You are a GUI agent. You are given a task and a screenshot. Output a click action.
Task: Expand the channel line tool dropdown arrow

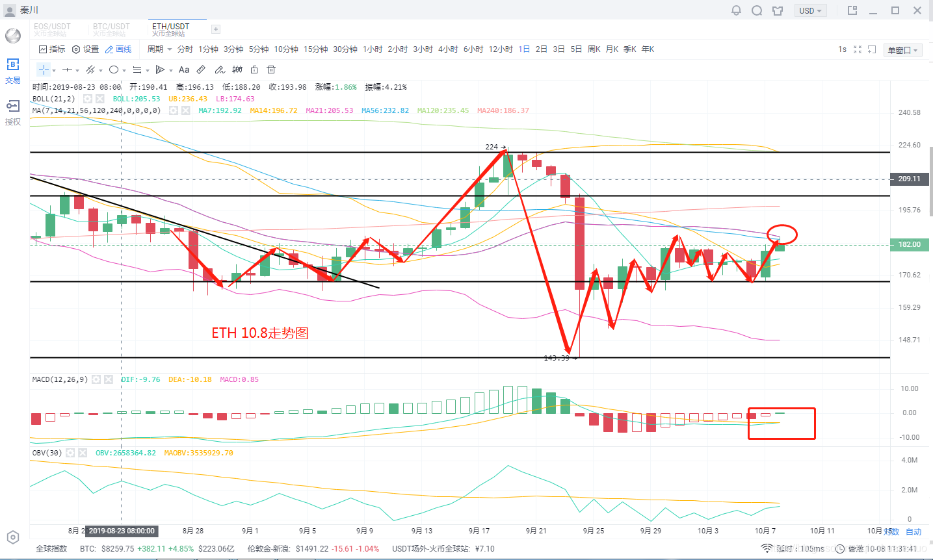pos(101,70)
